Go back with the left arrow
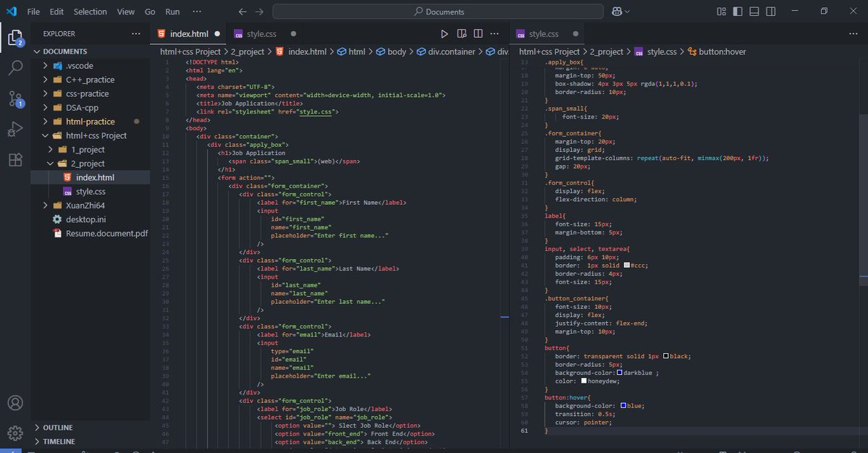 (x=243, y=12)
